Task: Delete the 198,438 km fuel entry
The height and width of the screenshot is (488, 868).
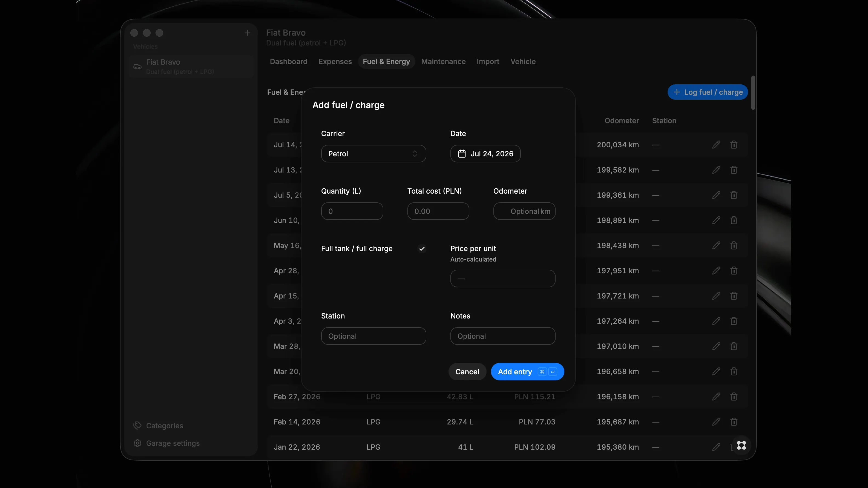Action: coord(734,245)
